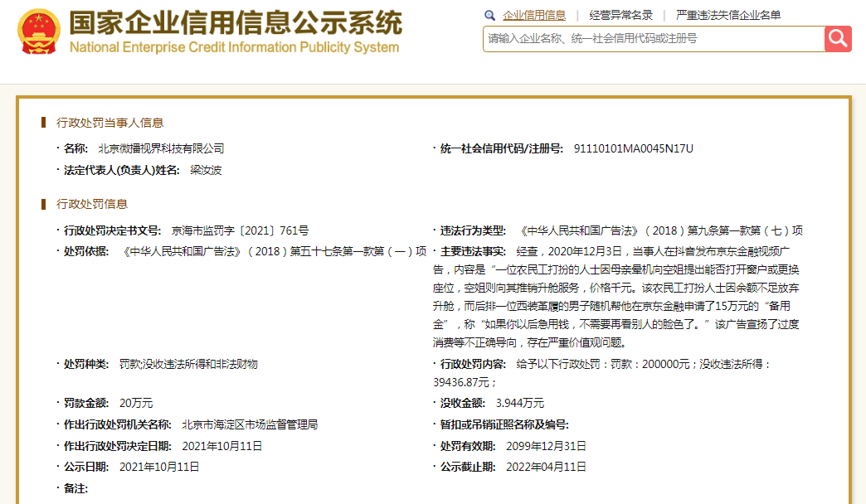Click the 暂扣或吊销证照名称及编号 label
The width and height of the screenshot is (866, 504).
pyautogui.click(x=504, y=424)
